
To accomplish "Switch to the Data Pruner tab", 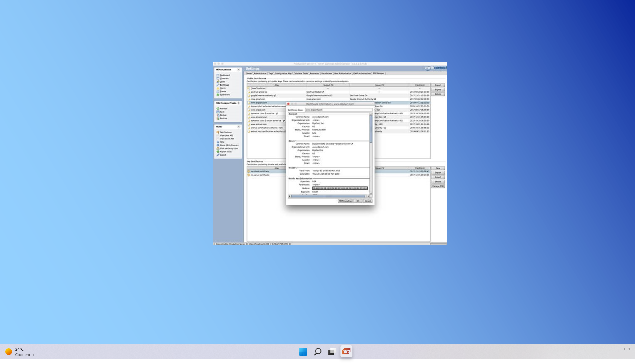I will (326, 73).
